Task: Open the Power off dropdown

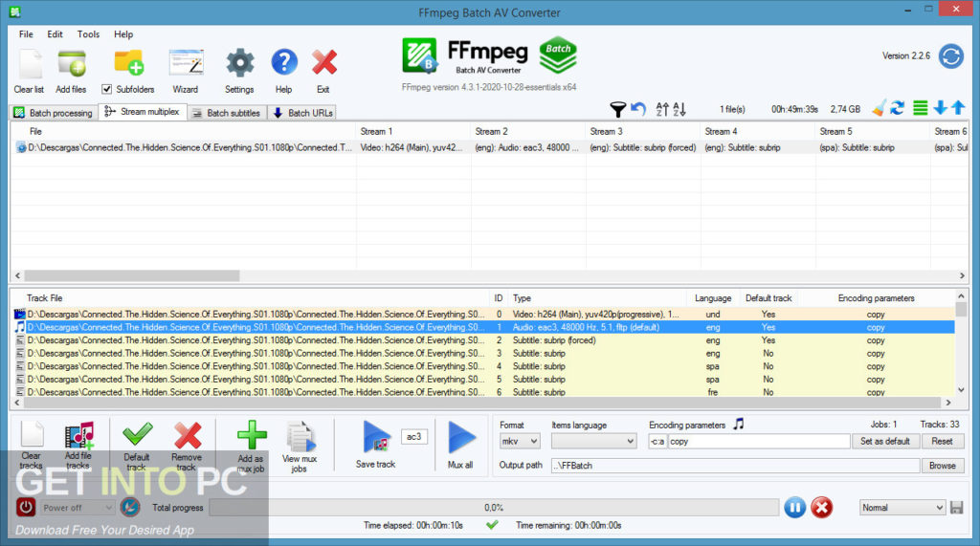Action: pyautogui.click(x=78, y=508)
